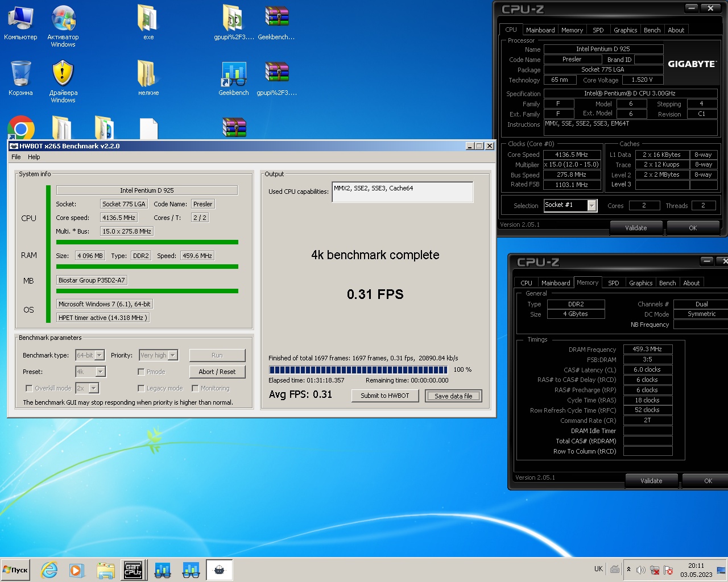
Task: Click the Core Speed 4136.5 MHz value in CPU-Z
Action: tap(572, 155)
